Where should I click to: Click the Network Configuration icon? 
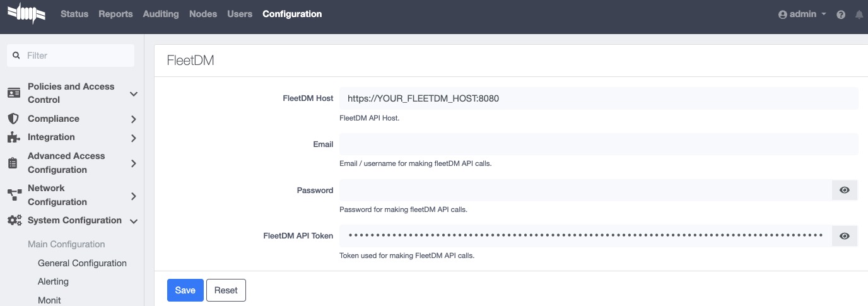13,195
